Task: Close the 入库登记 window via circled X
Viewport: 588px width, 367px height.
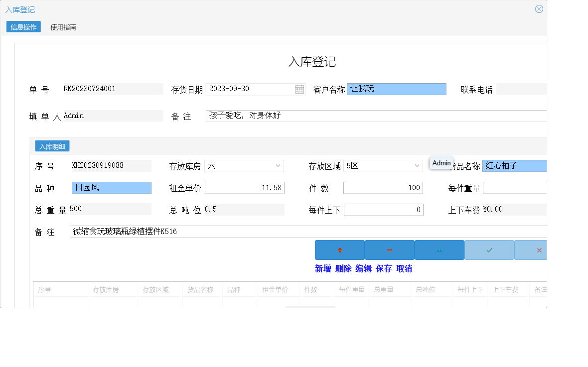Action: pos(539,8)
